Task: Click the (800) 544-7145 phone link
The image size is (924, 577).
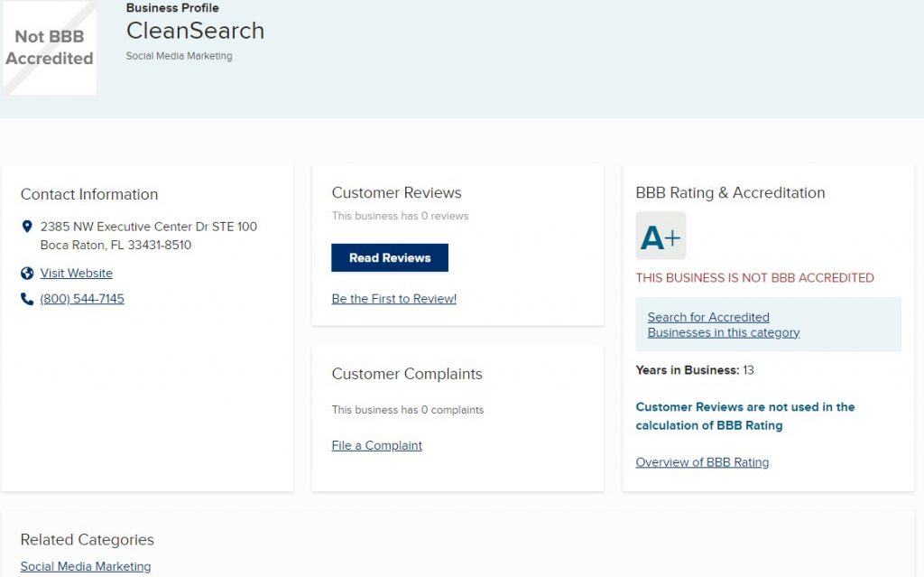Action: 82,299
